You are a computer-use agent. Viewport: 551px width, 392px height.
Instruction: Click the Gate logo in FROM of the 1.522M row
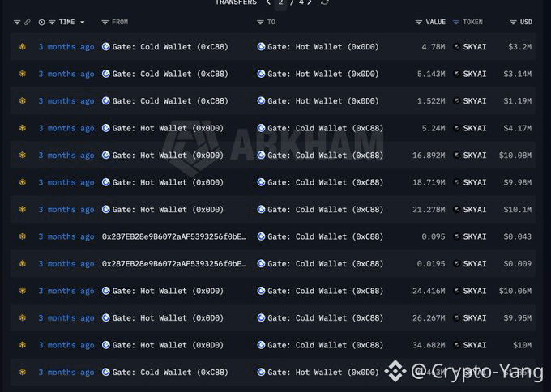[106, 100]
